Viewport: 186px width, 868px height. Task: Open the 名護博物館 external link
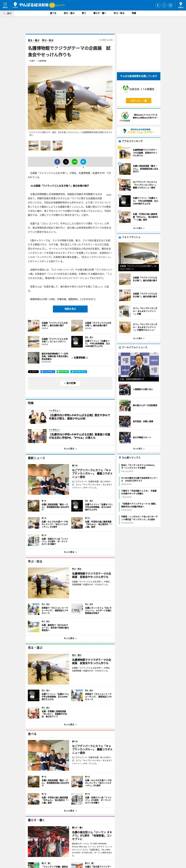[80, 358]
